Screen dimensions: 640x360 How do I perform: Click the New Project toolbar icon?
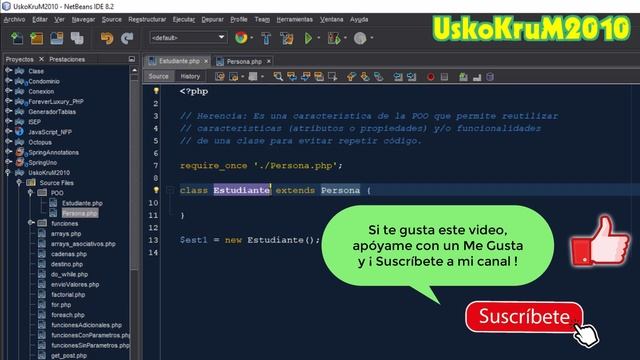(x=37, y=38)
